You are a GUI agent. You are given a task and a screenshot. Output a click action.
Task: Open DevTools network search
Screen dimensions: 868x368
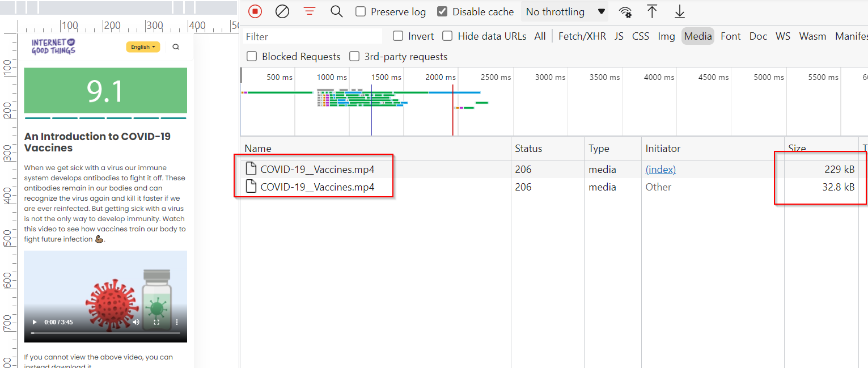(336, 11)
